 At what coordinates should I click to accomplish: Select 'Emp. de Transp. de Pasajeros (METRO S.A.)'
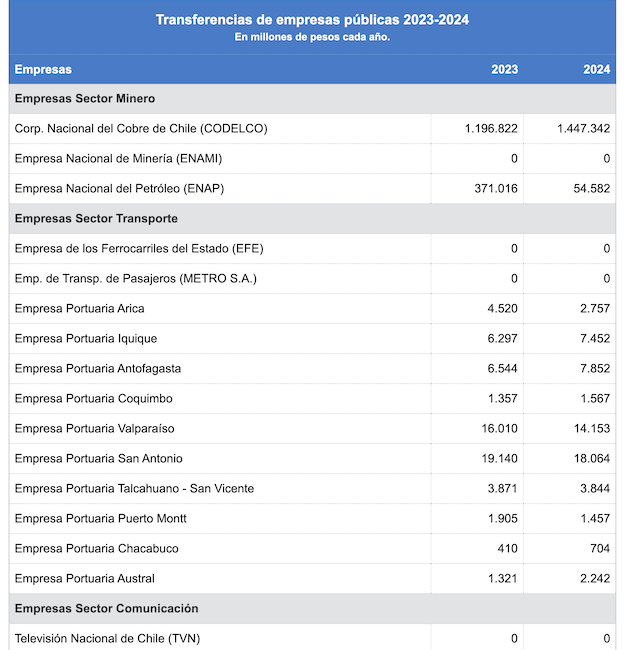coord(136,279)
